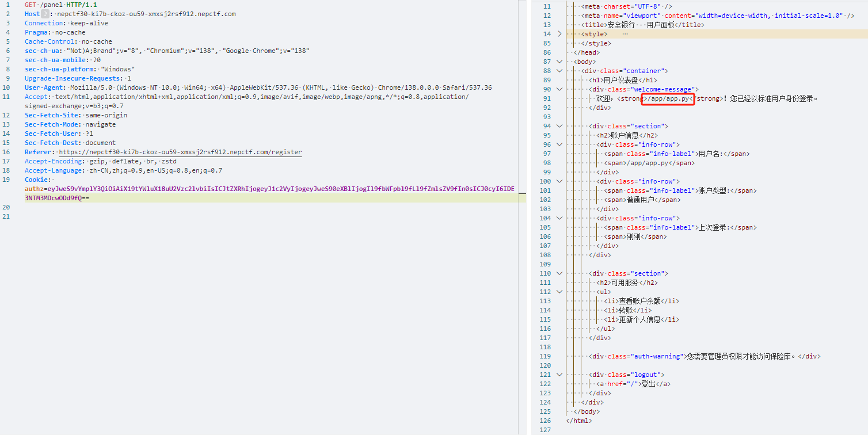The image size is (868, 435).
Task: Click the help badge next to Host header
Action: (x=45, y=14)
